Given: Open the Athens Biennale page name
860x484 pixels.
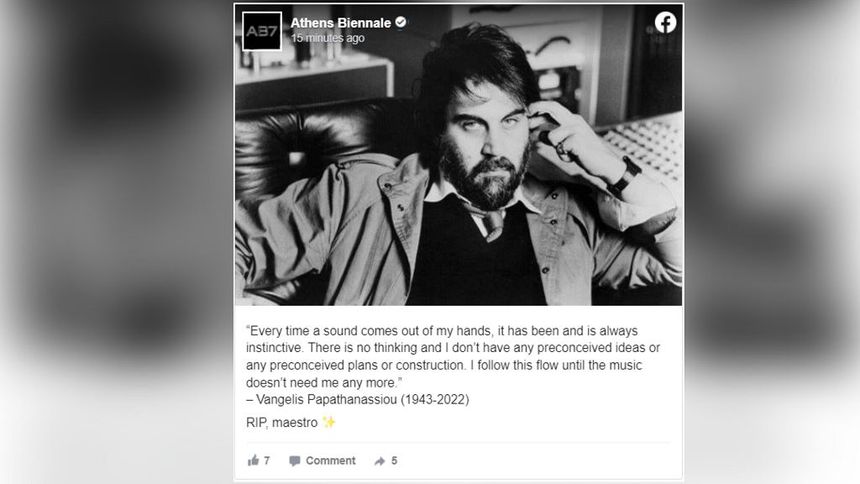Looking at the screenshot, I should pos(340,23).
